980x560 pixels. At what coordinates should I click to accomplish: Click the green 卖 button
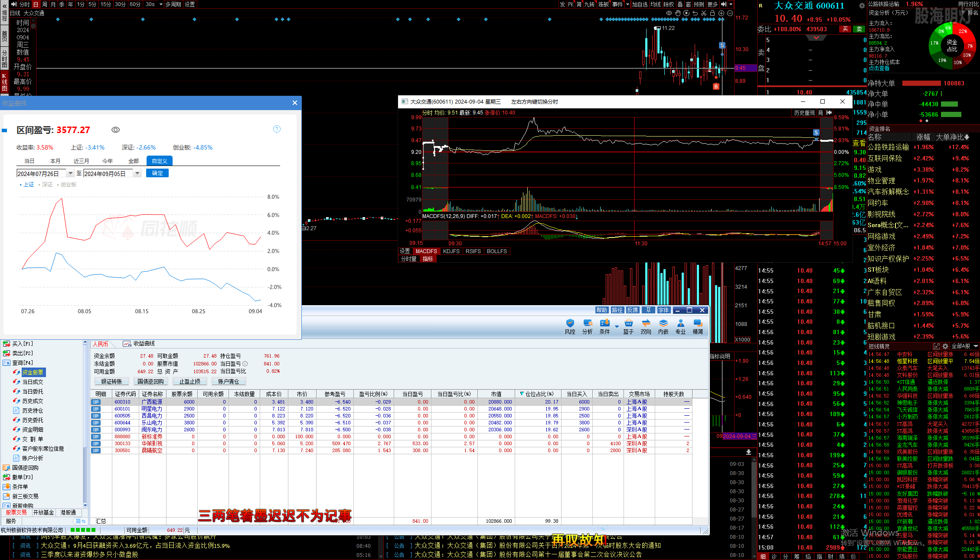pyautogui.click(x=859, y=29)
